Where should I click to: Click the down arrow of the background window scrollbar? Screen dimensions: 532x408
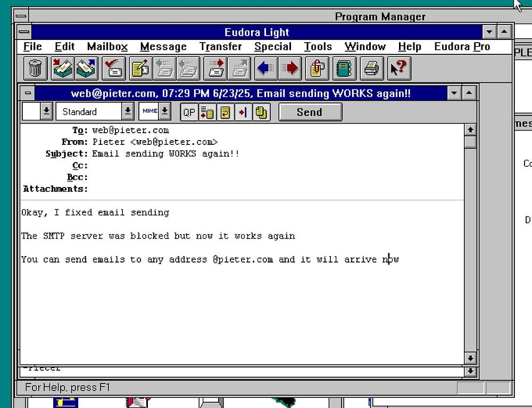[470, 371]
